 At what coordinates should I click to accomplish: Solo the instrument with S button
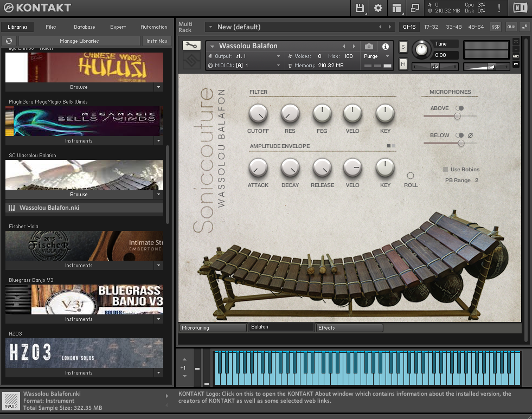pyautogui.click(x=403, y=47)
